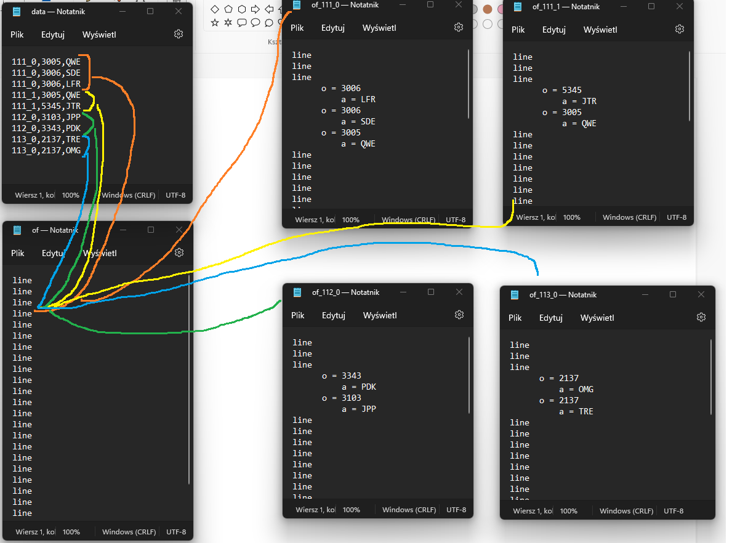The width and height of the screenshot is (756, 543).
Task: Click the vertical scrollbar in of_113_0 window
Action: 711,376
